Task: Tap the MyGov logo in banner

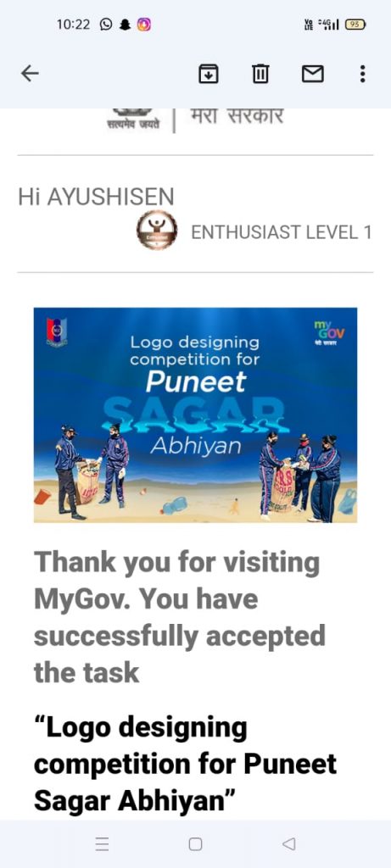Action: click(330, 333)
